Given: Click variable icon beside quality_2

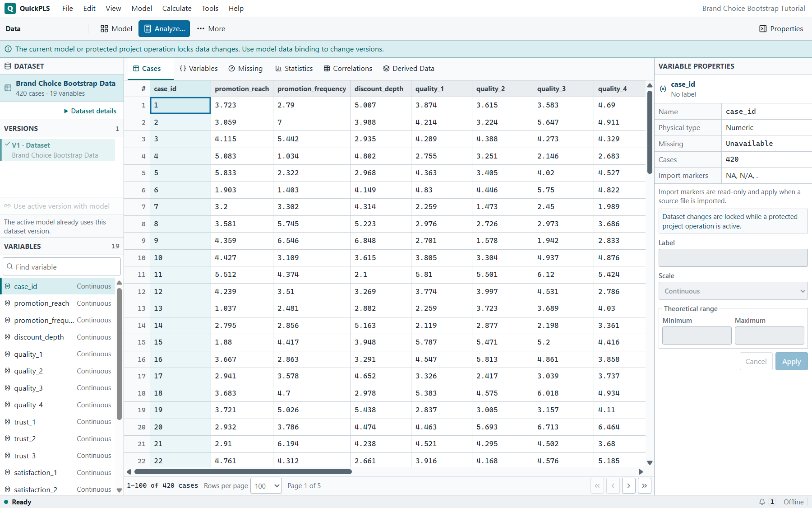Looking at the screenshot, I should (8, 371).
